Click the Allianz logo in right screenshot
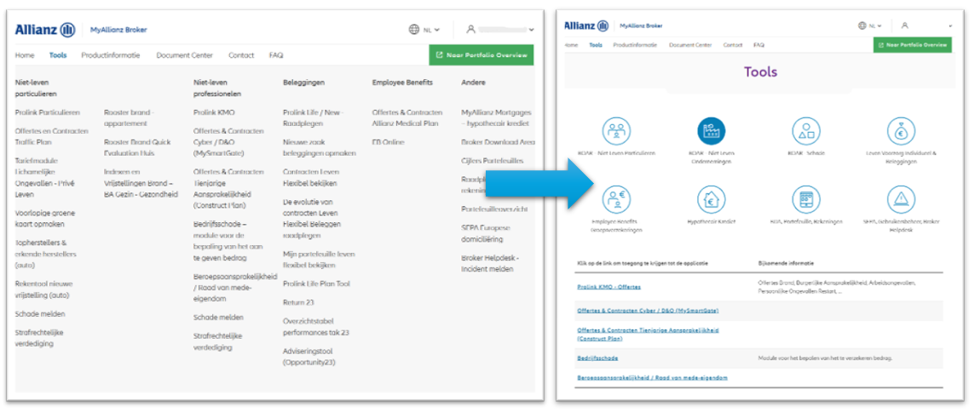This screenshot has width=980, height=418. click(586, 26)
